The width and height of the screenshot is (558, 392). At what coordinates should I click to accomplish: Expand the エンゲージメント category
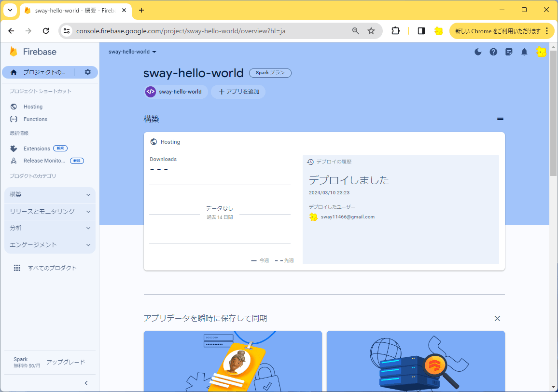[50, 245]
